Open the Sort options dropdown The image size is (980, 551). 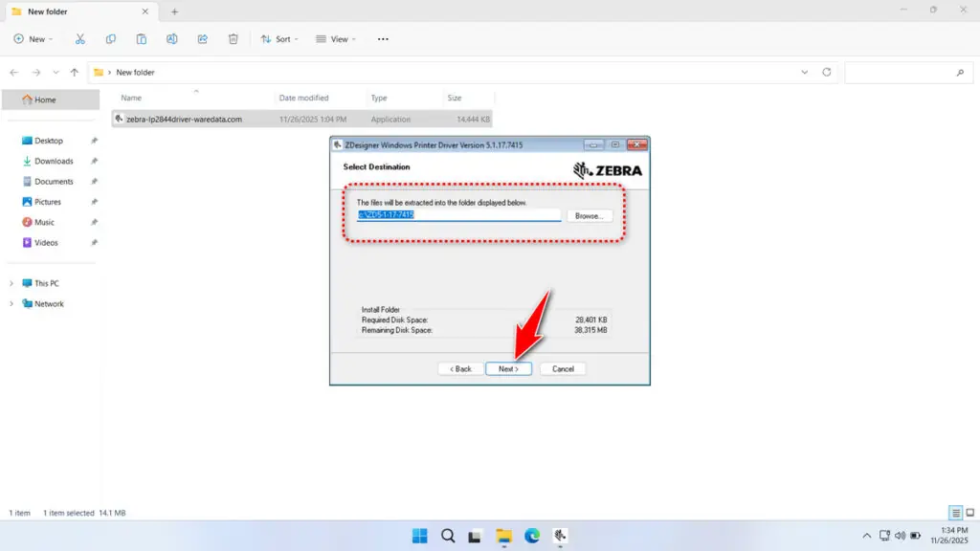coord(279,38)
